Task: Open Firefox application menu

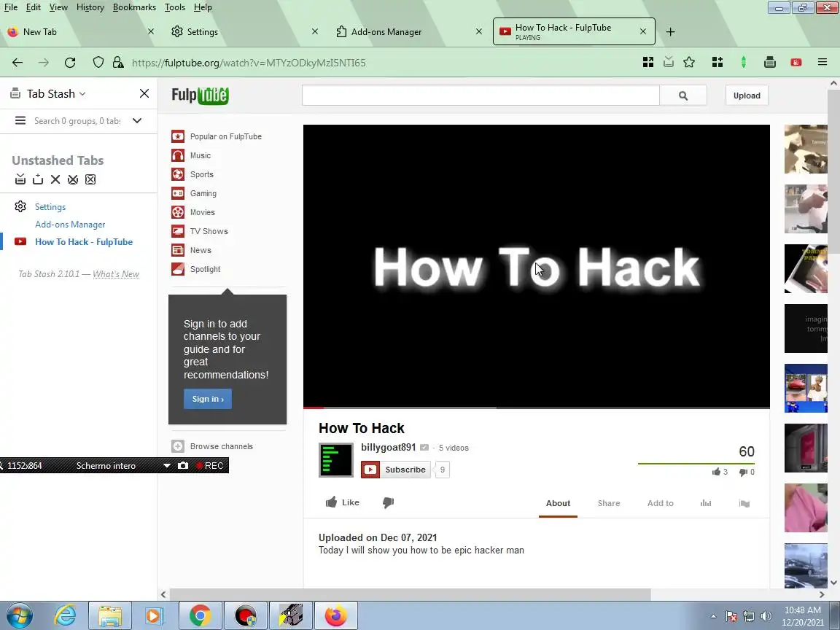Action: point(822,63)
